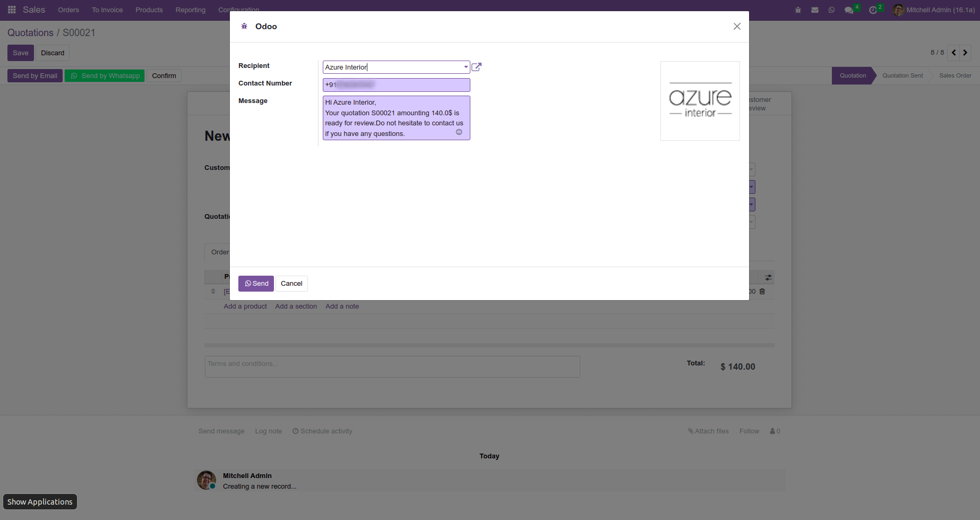Screen dimensions: 980x520
Task: Select the Sales Order status stage
Action: coord(955,75)
